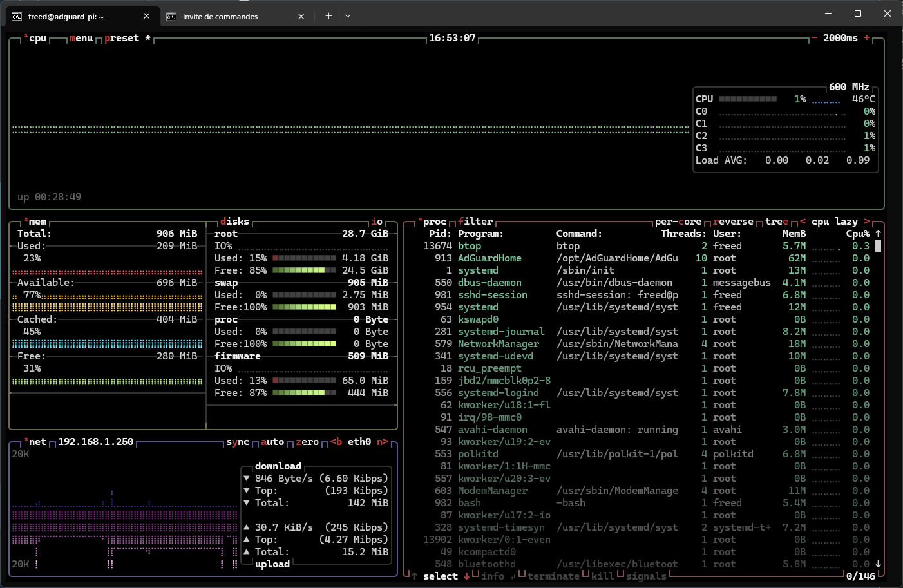903x588 pixels.
Task: Click the process list scrollbar handle
Action: 878,246
